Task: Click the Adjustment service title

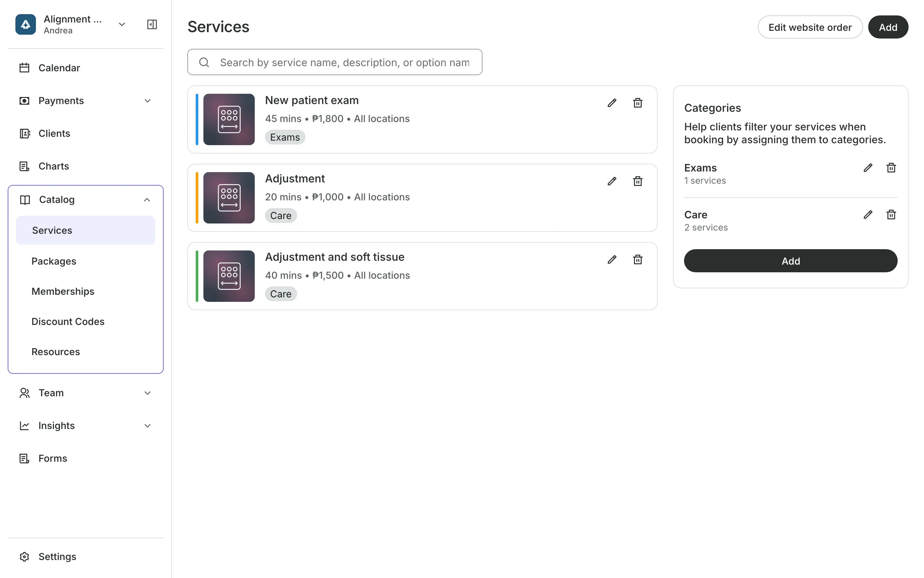Action: click(295, 179)
